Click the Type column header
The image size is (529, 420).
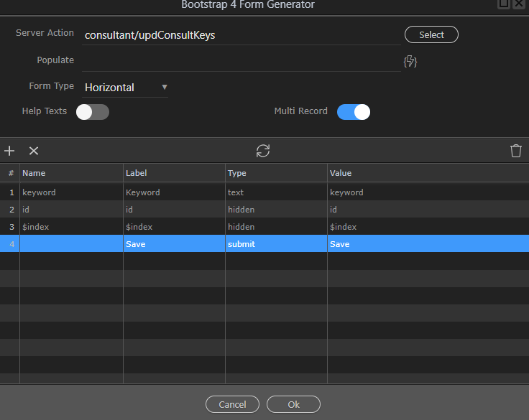[x=275, y=173]
